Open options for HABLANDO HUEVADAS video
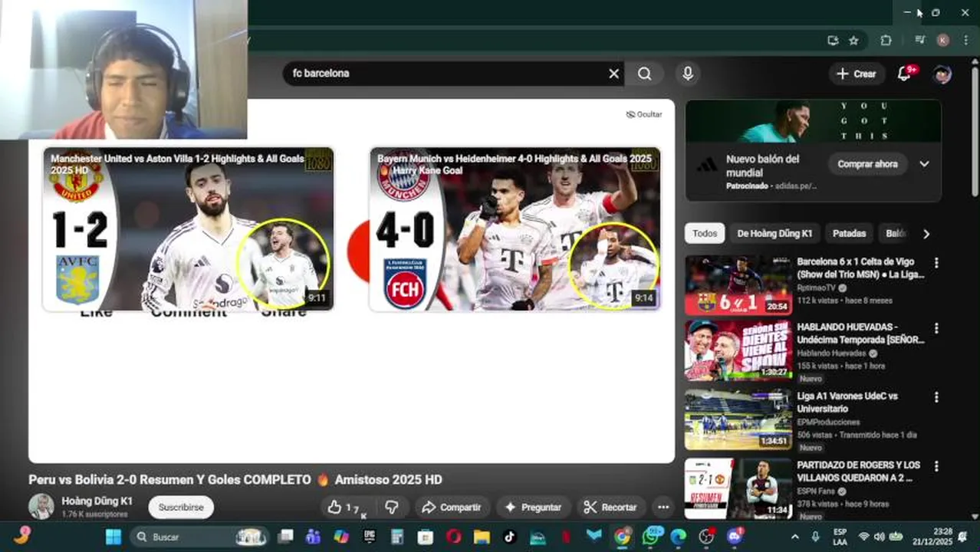 pyautogui.click(x=936, y=329)
